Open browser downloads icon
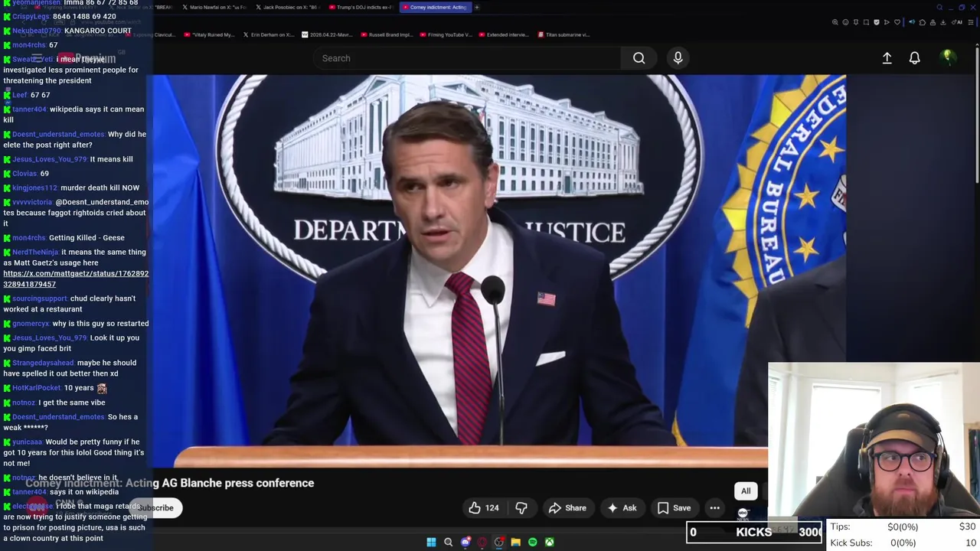The image size is (980, 551). 943,22
